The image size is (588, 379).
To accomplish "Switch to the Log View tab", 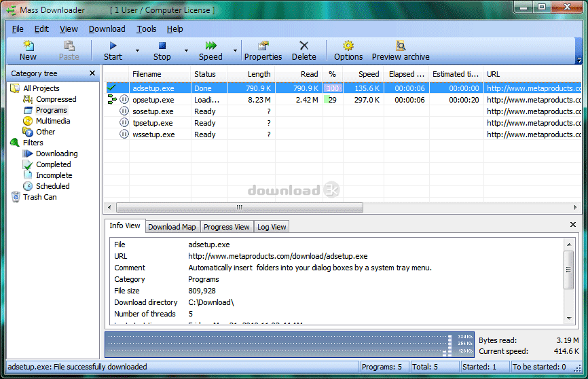I will tap(272, 227).
